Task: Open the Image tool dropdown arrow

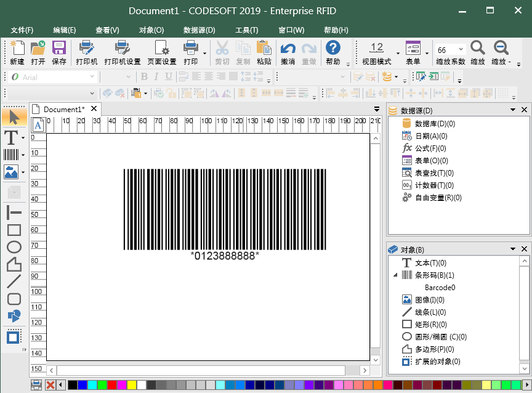Action: [23, 172]
